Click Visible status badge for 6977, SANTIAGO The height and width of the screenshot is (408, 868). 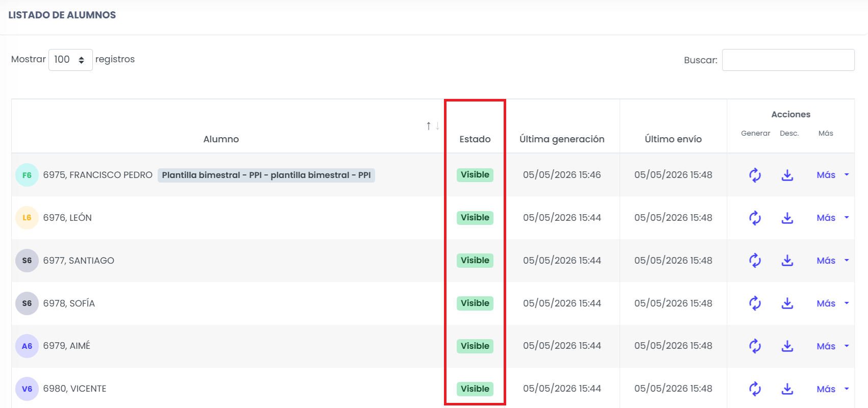pos(475,261)
